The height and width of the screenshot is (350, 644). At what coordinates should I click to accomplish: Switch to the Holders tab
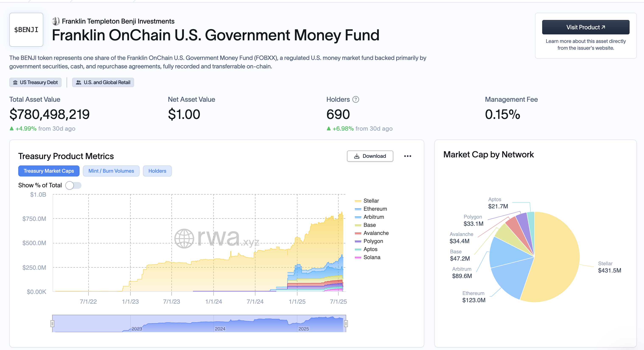point(157,171)
